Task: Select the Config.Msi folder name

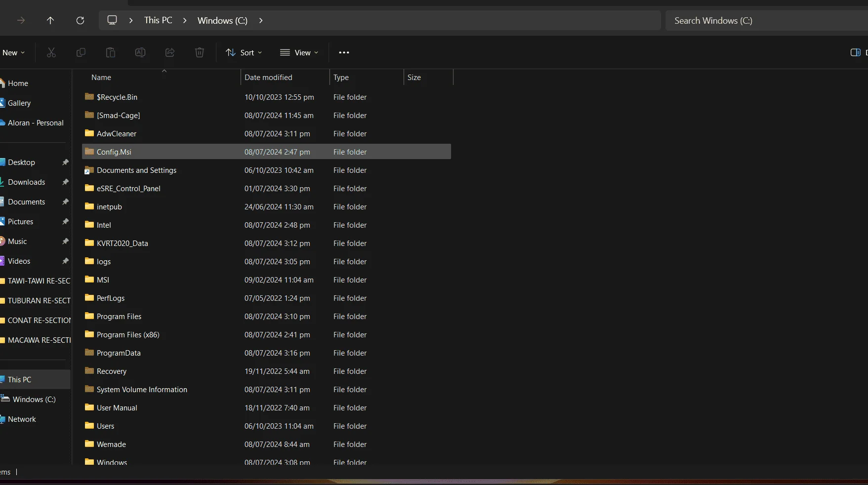Action: (114, 152)
